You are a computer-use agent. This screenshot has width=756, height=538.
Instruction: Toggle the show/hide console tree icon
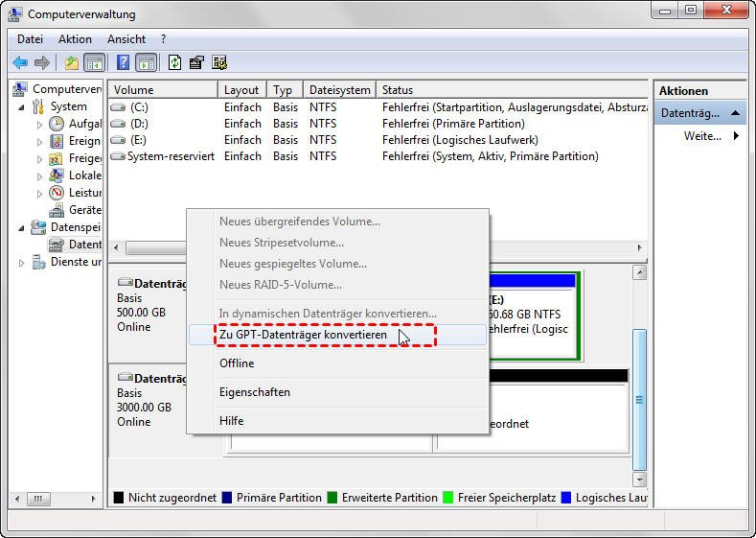click(94, 62)
